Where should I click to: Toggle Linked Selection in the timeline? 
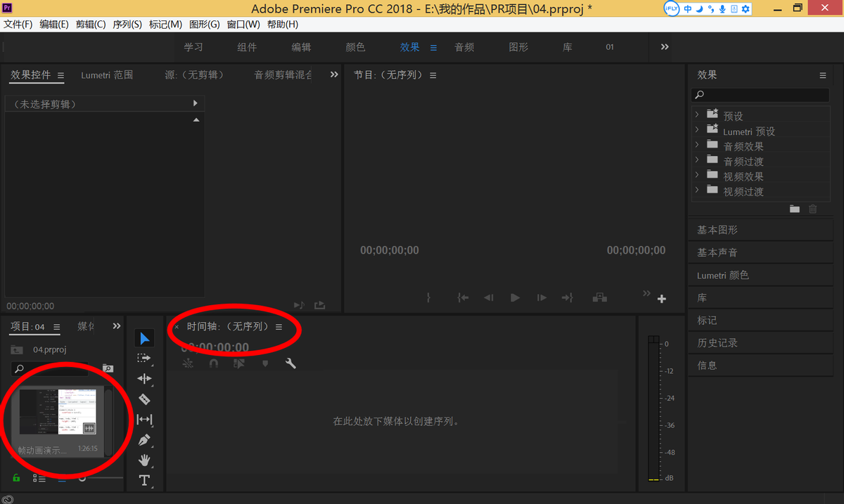[239, 363]
